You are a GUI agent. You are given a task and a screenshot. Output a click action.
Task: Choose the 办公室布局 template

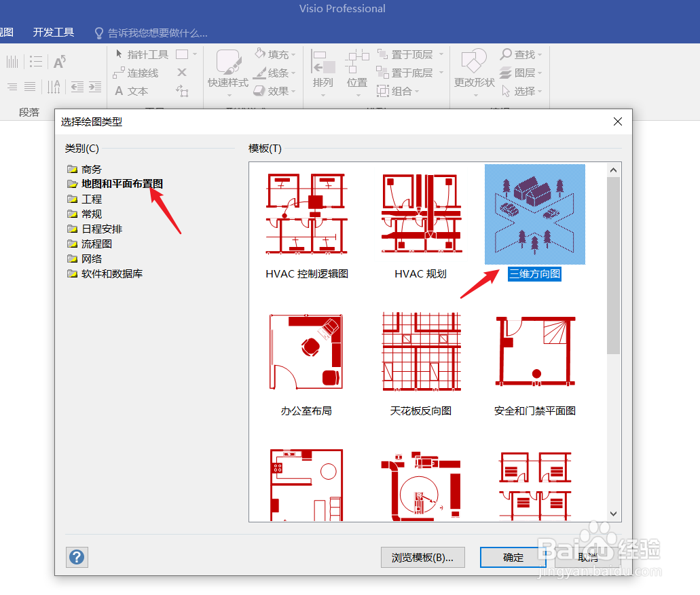point(306,364)
